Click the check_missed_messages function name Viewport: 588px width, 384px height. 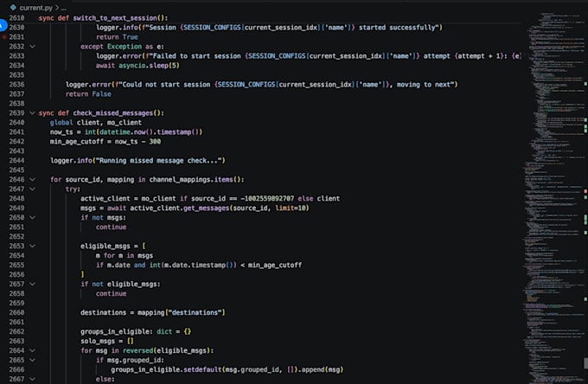pyautogui.click(x=113, y=113)
